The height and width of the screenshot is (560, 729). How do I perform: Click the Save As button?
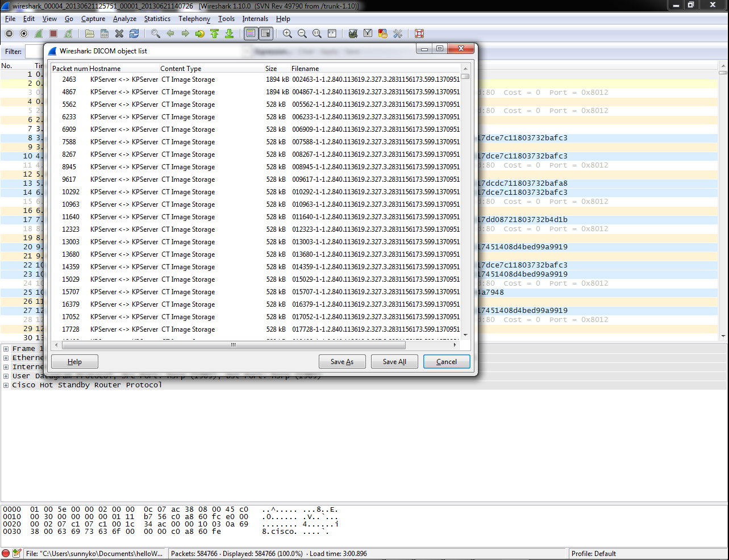pos(342,362)
